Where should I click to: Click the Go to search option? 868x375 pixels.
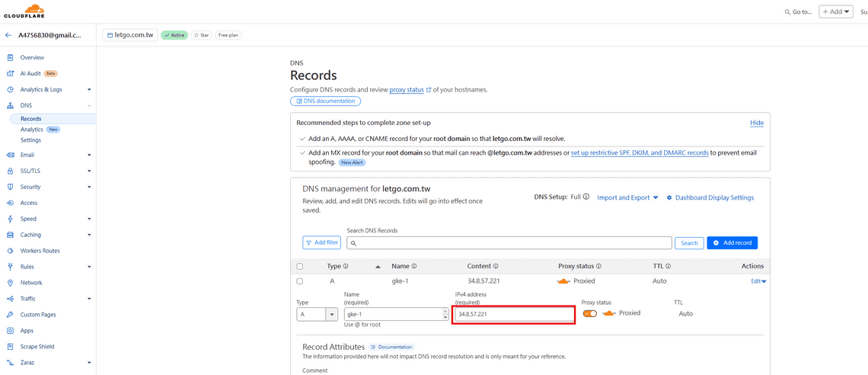(x=798, y=11)
